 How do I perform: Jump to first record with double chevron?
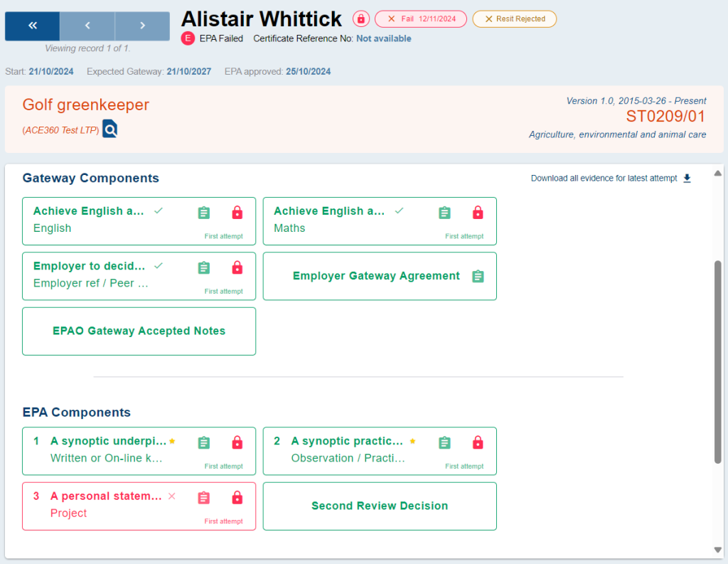32,26
